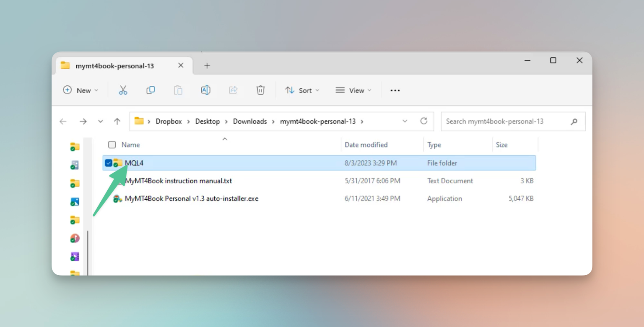The image size is (644, 327).
Task: Uncheck the MQL4 folder checkbox
Action: coord(109,163)
